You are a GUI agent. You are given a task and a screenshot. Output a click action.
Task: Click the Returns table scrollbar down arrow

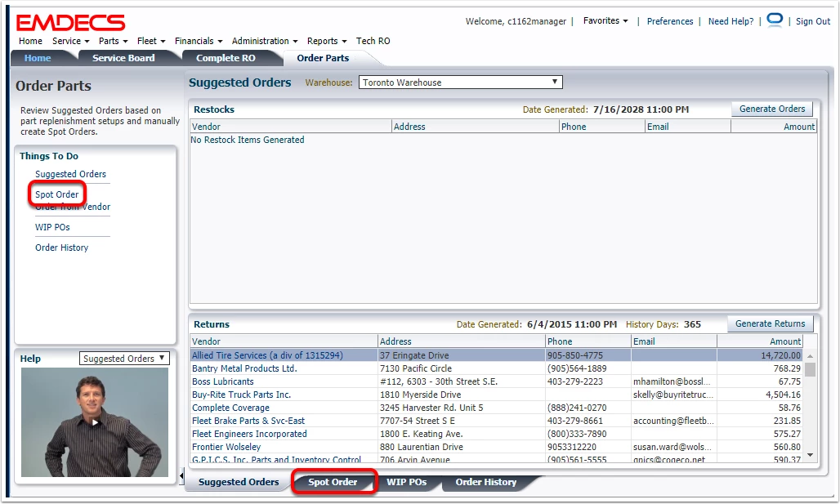tap(810, 455)
